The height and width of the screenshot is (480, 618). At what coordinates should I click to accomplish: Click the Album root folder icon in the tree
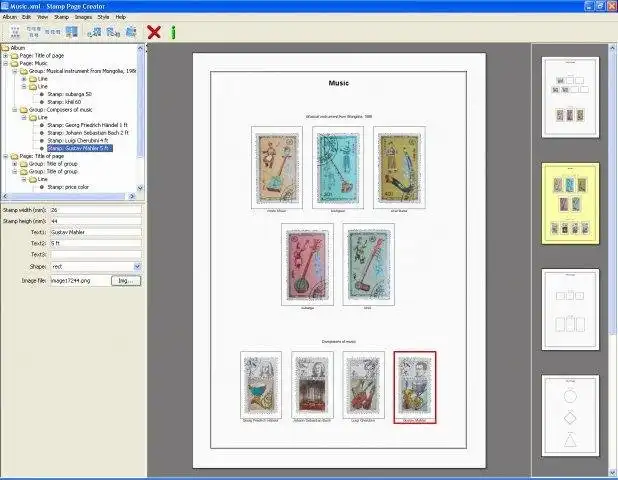(6, 48)
